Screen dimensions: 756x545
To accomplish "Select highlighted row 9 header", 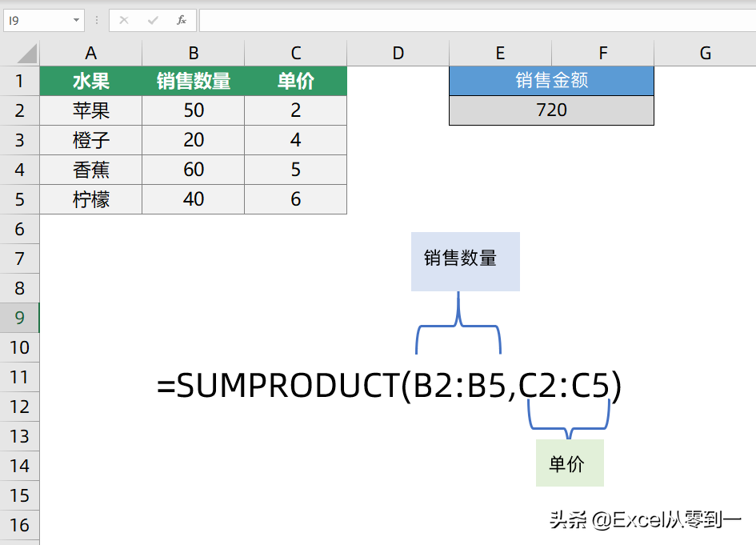I will point(19,318).
